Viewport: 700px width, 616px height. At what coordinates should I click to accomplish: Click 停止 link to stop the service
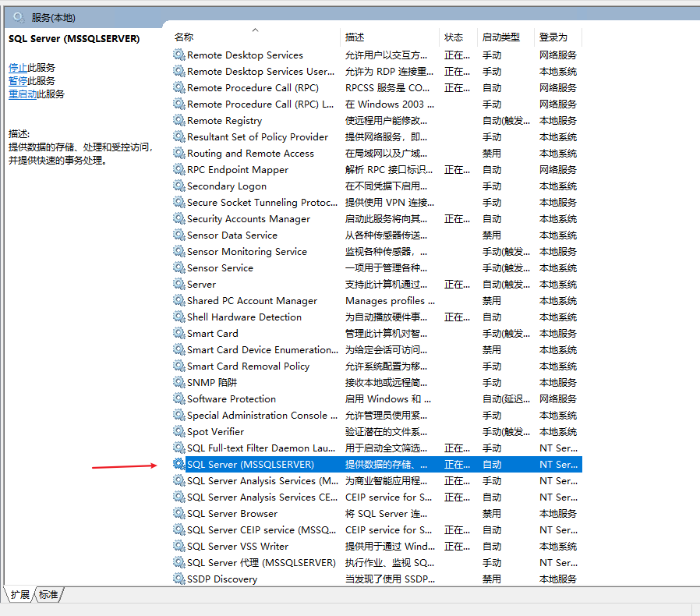18,68
